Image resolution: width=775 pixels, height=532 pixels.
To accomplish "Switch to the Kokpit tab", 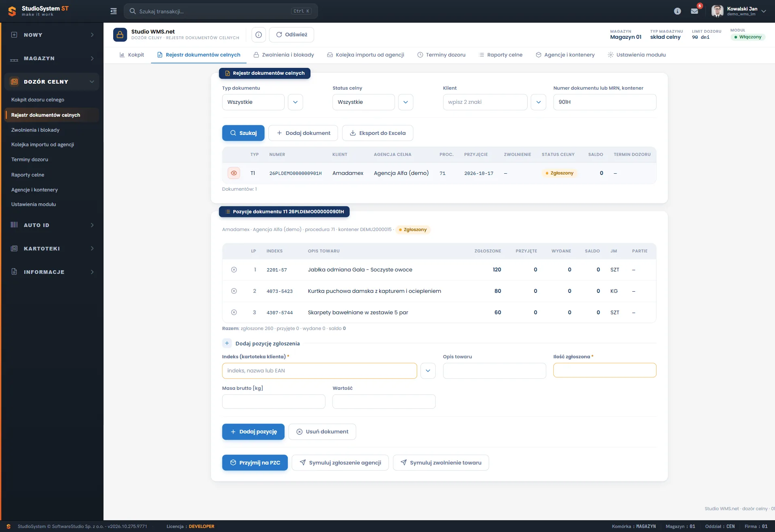I will coord(132,55).
